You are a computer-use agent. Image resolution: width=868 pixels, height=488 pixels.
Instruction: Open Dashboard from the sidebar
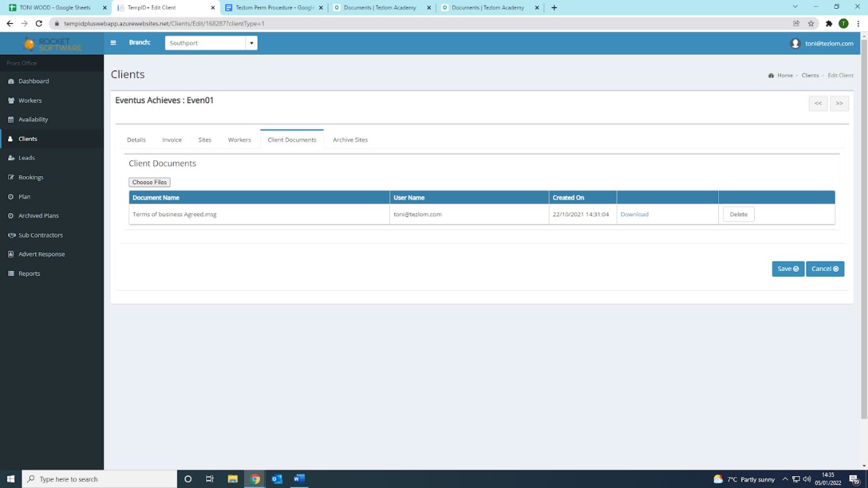[x=33, y=81]
